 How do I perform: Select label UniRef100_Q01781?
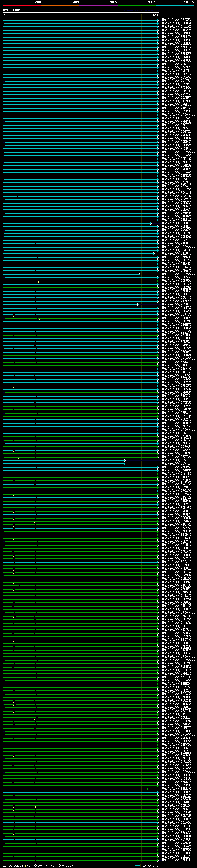click(x=176, y=81)
